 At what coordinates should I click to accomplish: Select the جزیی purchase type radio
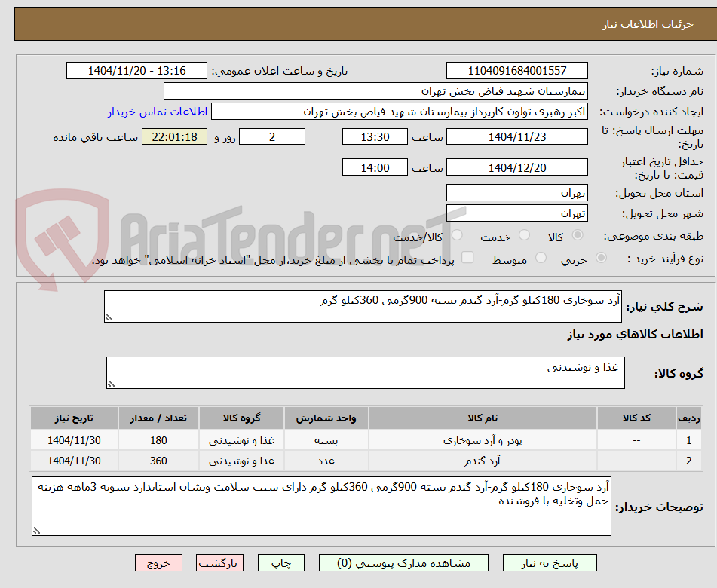click(x=601, y=259)
